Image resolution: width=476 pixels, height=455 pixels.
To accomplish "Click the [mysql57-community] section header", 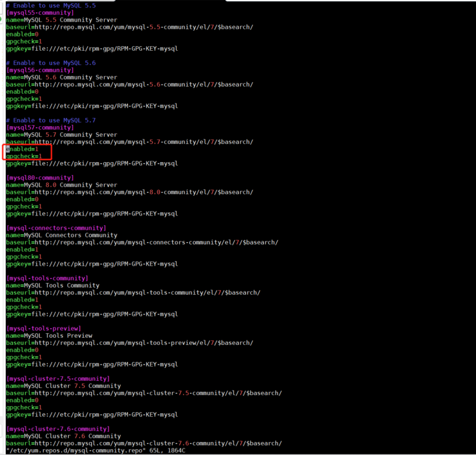I will pyautogui.click(x=40, y=128).
